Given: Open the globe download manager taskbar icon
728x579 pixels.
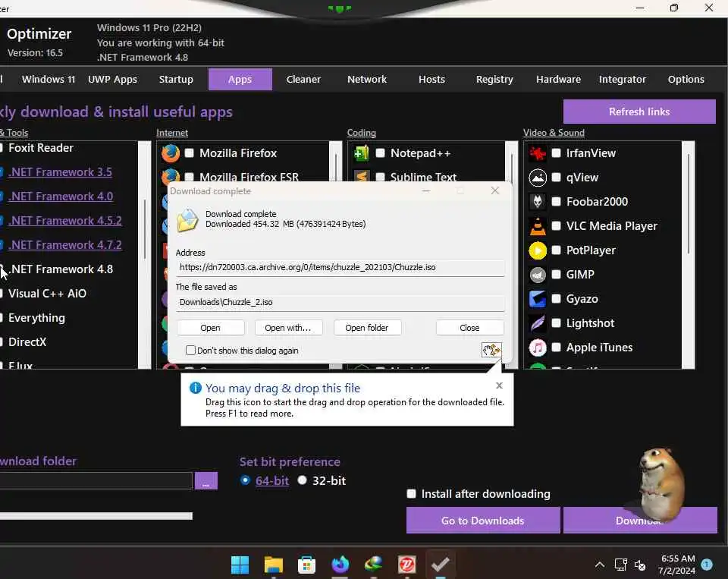Looking at the screenshot, I should [373, 565].
